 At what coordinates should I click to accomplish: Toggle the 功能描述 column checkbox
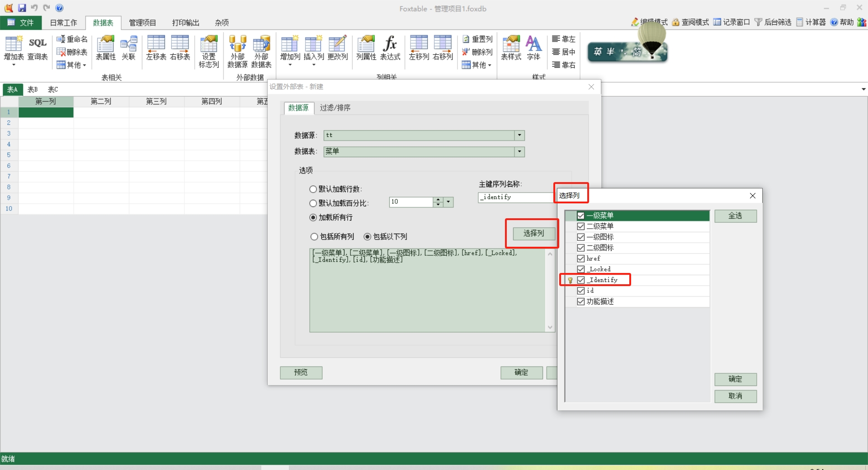tap(581, 301)
